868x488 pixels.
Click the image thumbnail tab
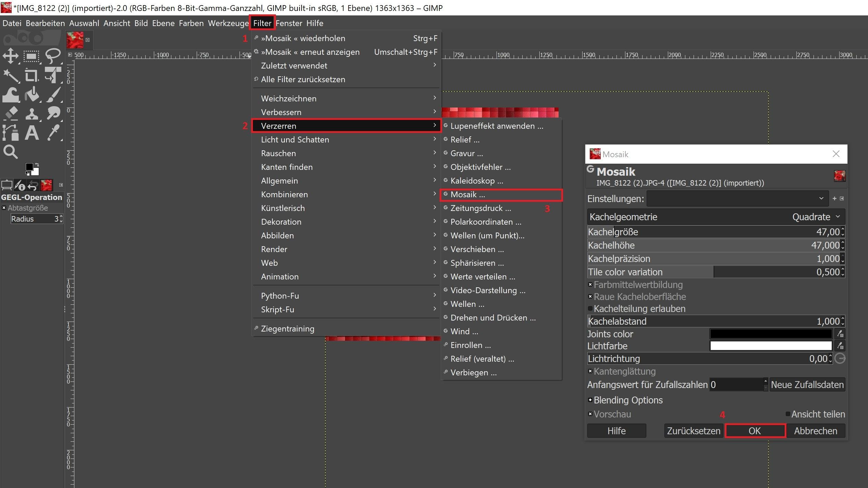(x=75, y=40)
